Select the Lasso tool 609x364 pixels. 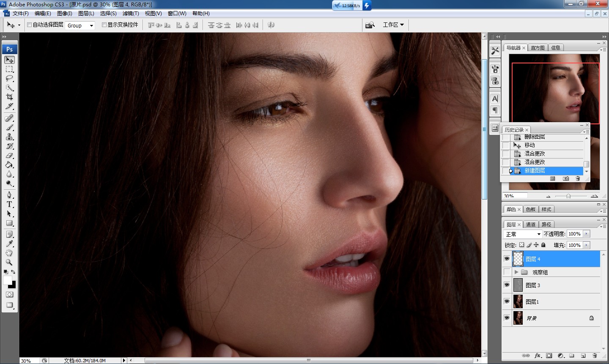coord(9,79)
